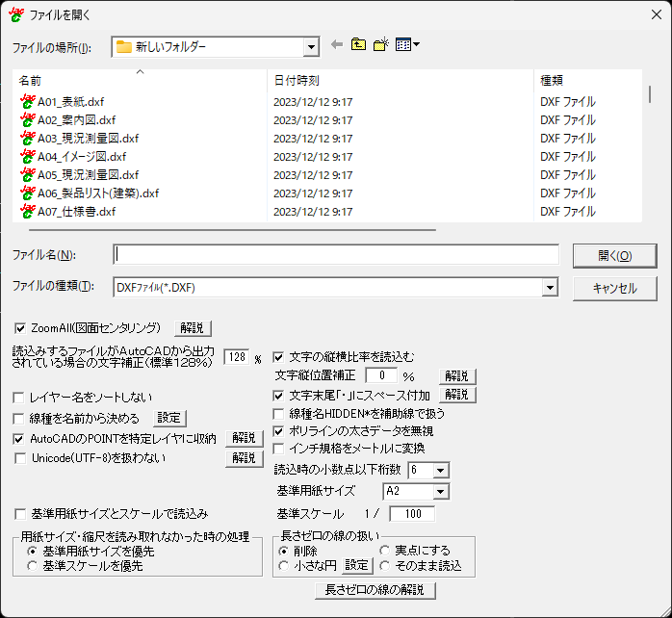
Task: Click the back arrow navigation icon
Action: [336, 45]
